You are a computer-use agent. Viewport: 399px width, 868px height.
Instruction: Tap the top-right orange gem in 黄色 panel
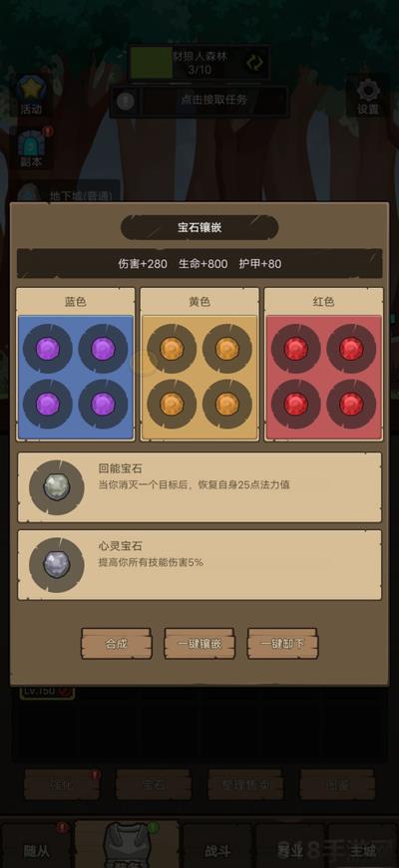pyautogui.click(x=227, y=349)
